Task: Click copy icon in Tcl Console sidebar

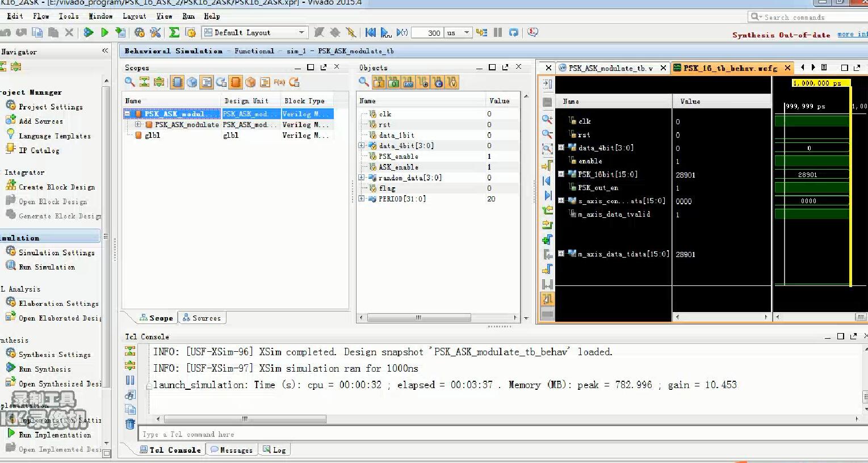Action: pyautogui.click(x=130, y=409)
